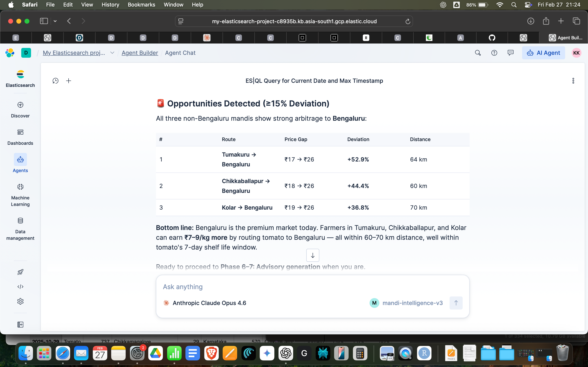Click the rocket getting-started icon

(20, 272)
